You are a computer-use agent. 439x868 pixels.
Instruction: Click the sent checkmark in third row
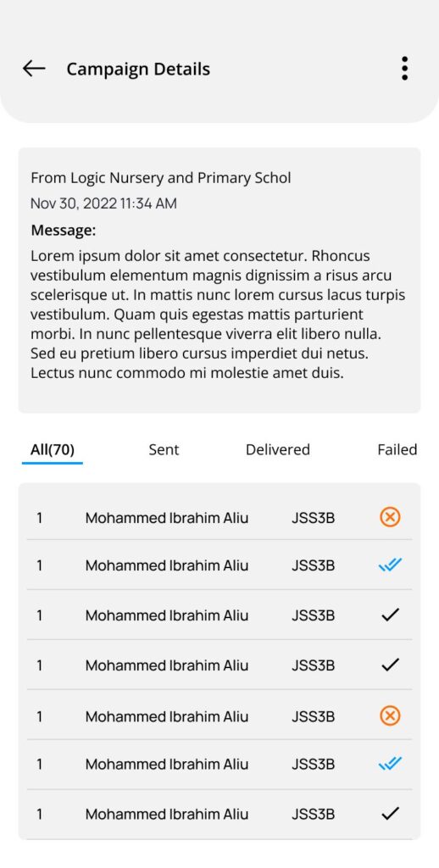(391, 615)
